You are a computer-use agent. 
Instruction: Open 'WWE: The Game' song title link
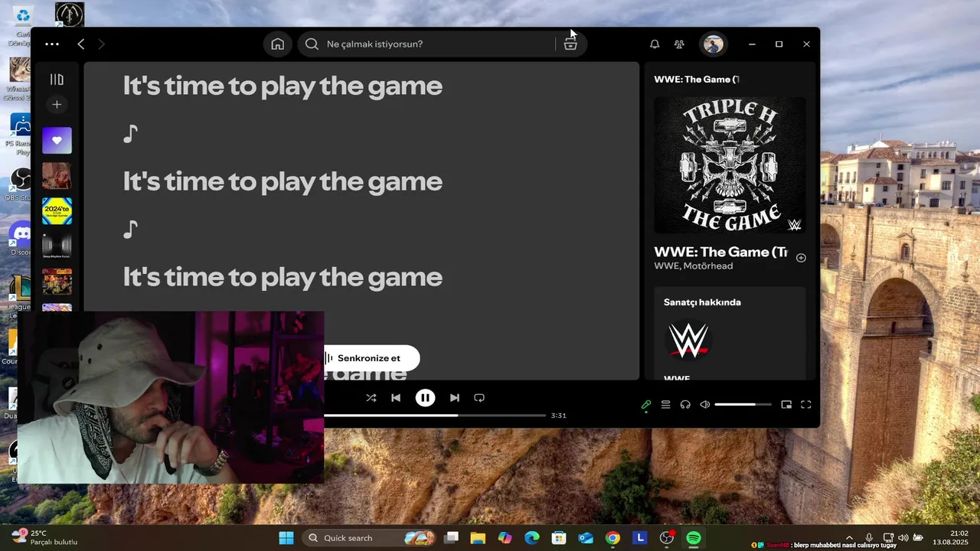[x=720, y=252]
